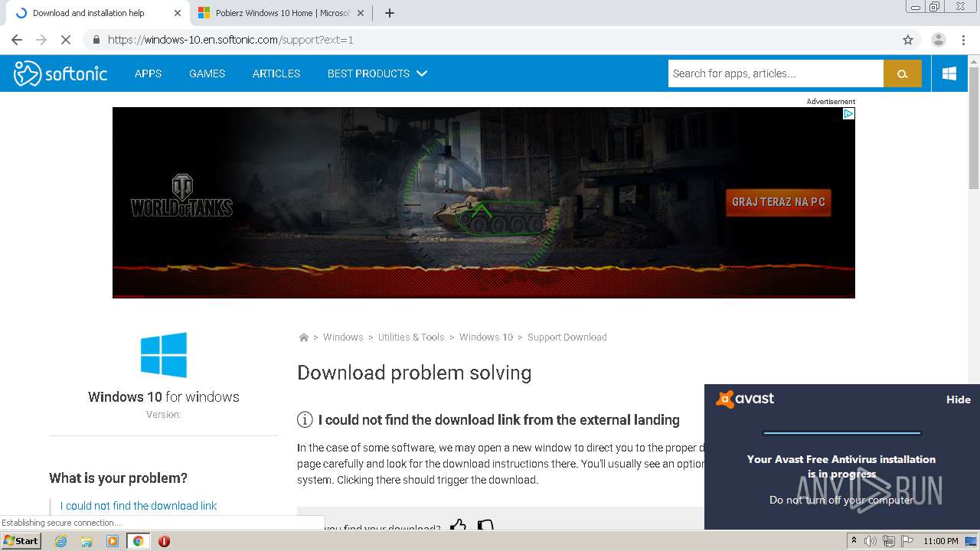Image resolution: width=980 pixels, height=551 pixels.
Task: Hide the Avast installation popup
Action: click(959, 399)
